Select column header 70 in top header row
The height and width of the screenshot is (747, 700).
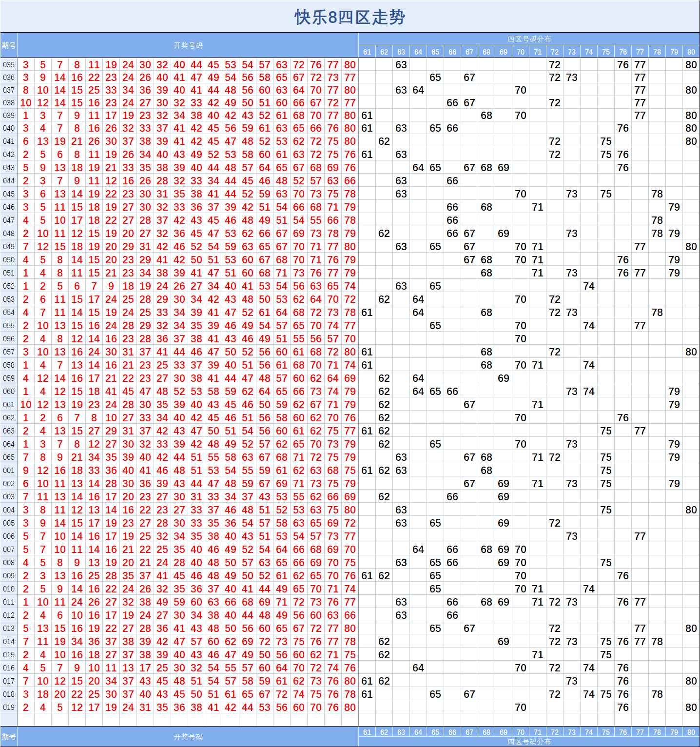(x=521, y=52)
